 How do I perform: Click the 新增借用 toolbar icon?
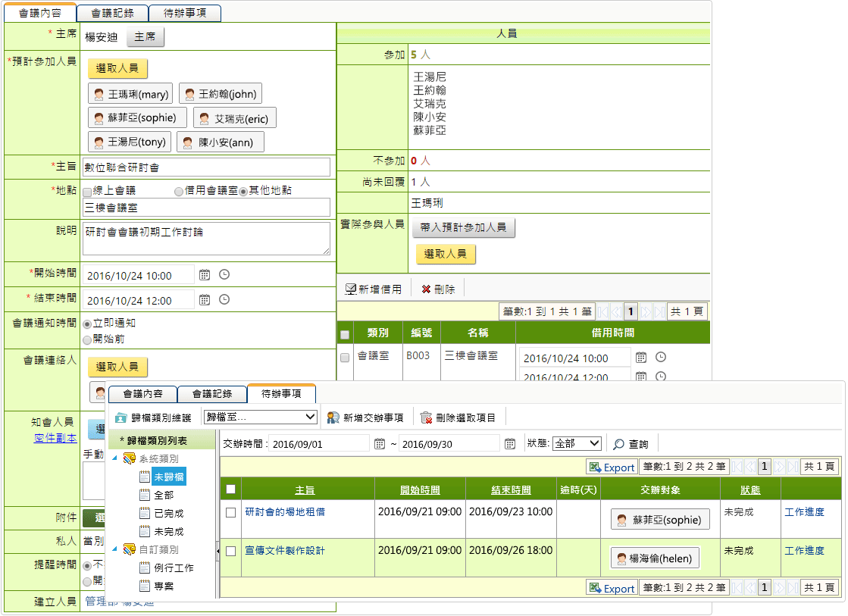coord(351,289)
